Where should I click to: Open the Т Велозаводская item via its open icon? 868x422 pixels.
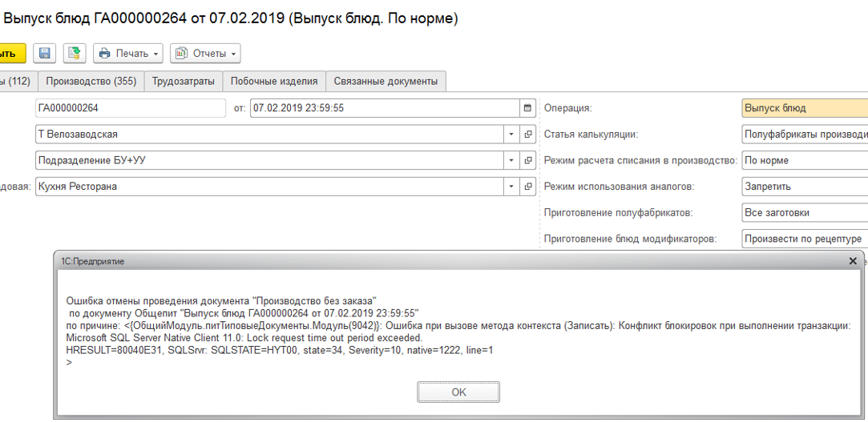point(528,135)
